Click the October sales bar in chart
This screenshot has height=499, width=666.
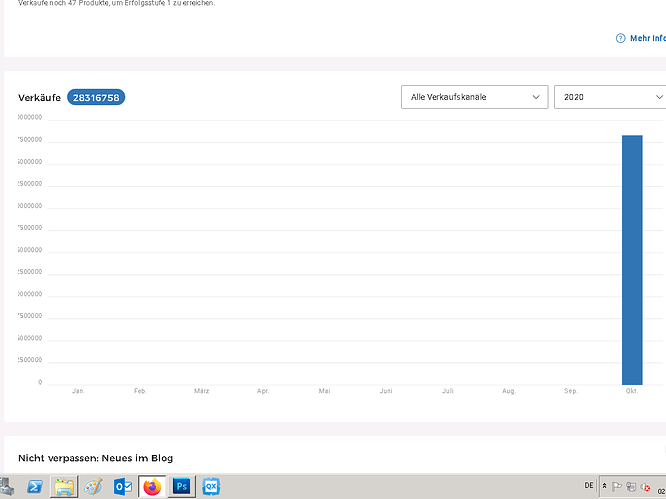click(632, 260)
